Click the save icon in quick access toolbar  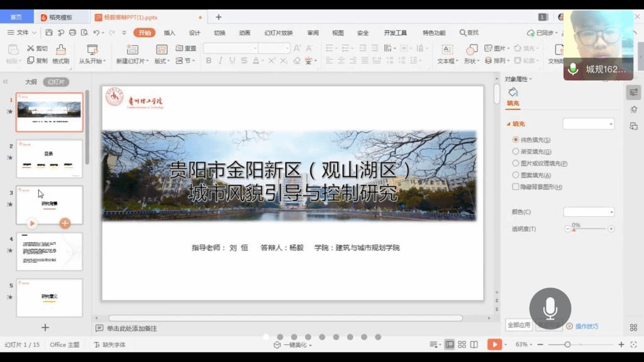[49, 33]
